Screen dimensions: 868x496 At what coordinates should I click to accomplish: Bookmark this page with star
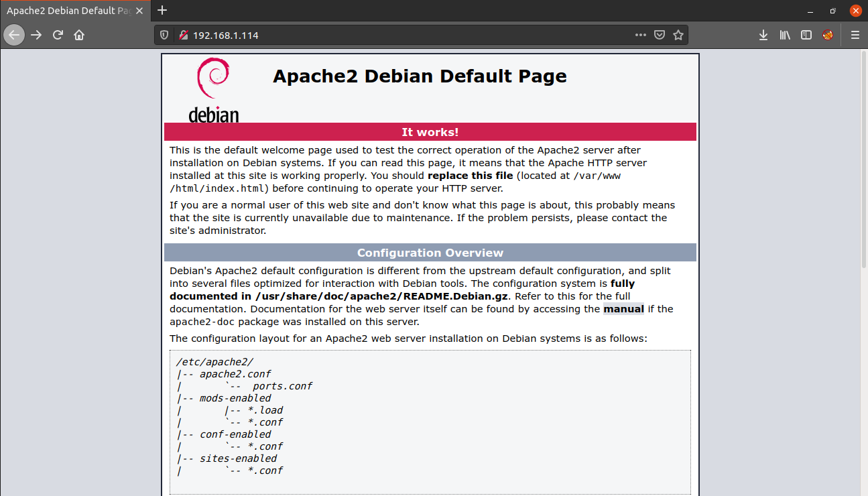pyautogui.click(x=678, y=35)
